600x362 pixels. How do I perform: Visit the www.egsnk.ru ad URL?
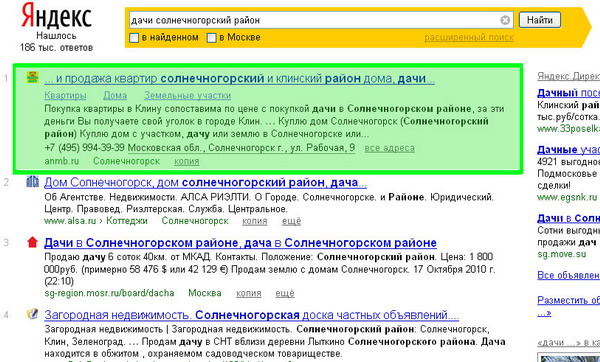click(567, 197)
